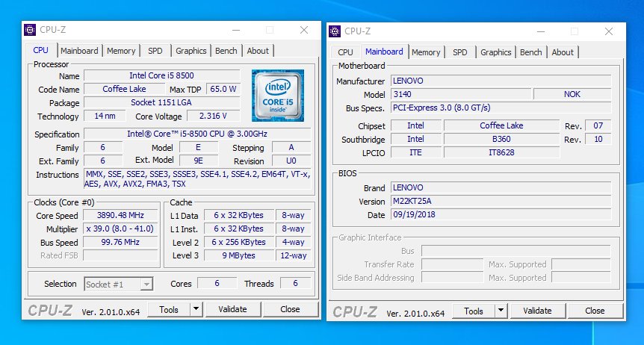Click the i5-8500 CPU @ 3.00GHz specification

click(197, 134)
